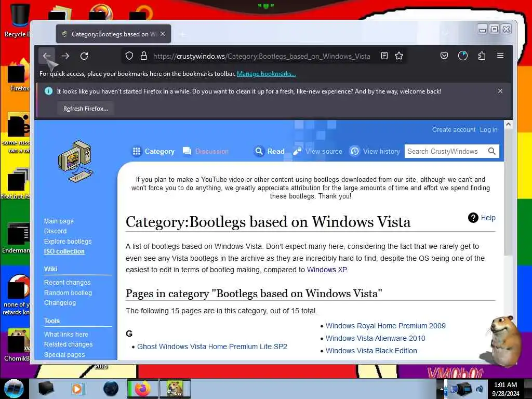The image size is (532, 399).
Task: Open ISO collection sidebar link
Action: click(64, 251)
